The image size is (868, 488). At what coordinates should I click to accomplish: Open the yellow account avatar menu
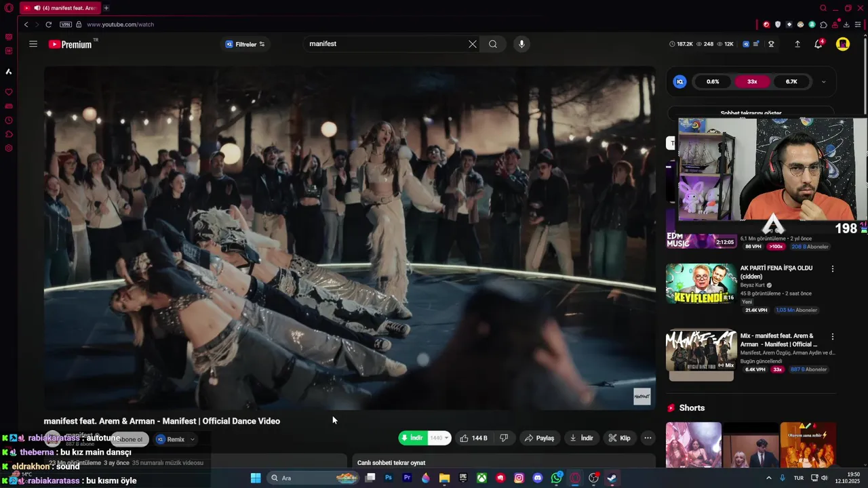(x=843, y=44)
